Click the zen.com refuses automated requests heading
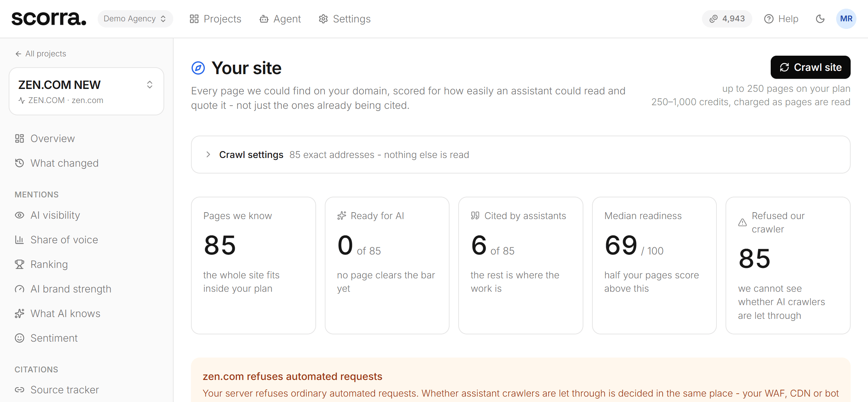Viewport: 868px width, 402px height. (293, 376)
